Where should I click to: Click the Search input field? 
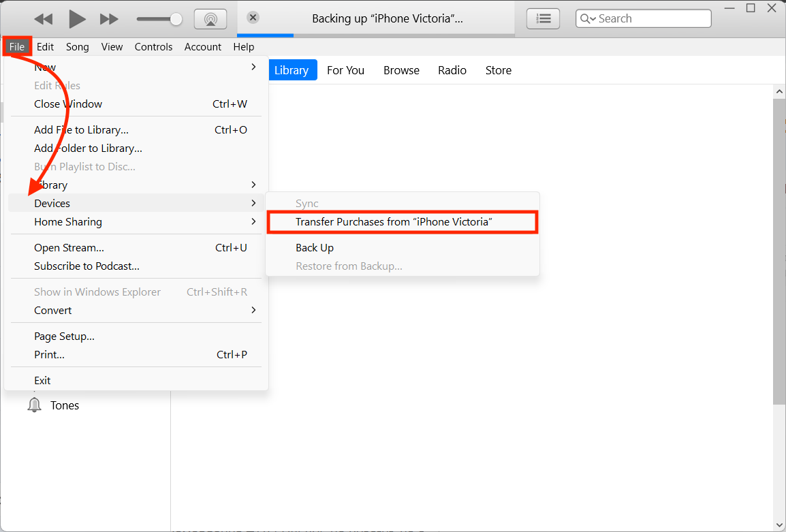[x=643, y=18]
